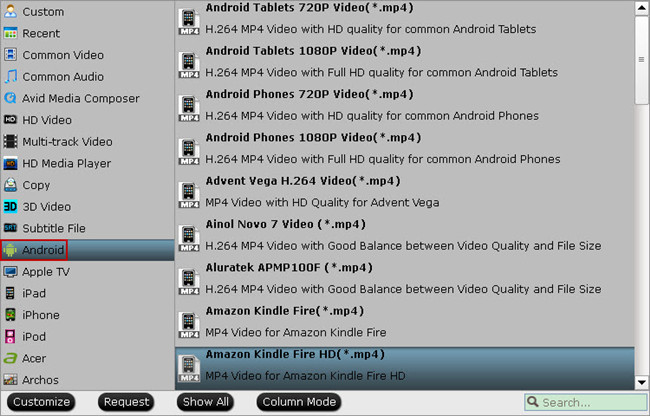Click the search magnifier icon

pyautogui.click(x=533, y=401)
